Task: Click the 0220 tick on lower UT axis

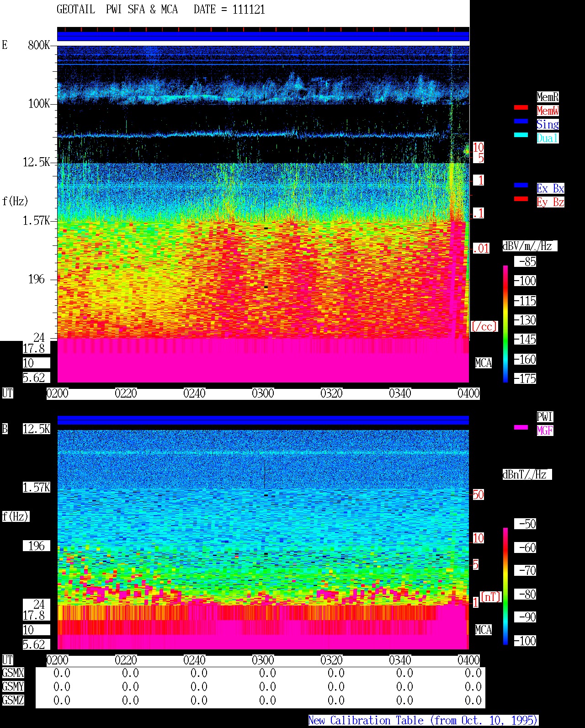Action: click(126, 660)
